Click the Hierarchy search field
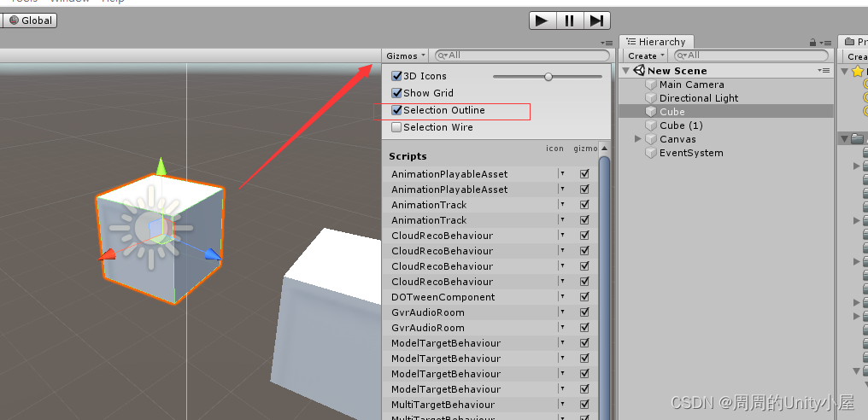Image resolution: width=868 pixels, height=420 pixels. pyautogui.click(x=751, y=55)
